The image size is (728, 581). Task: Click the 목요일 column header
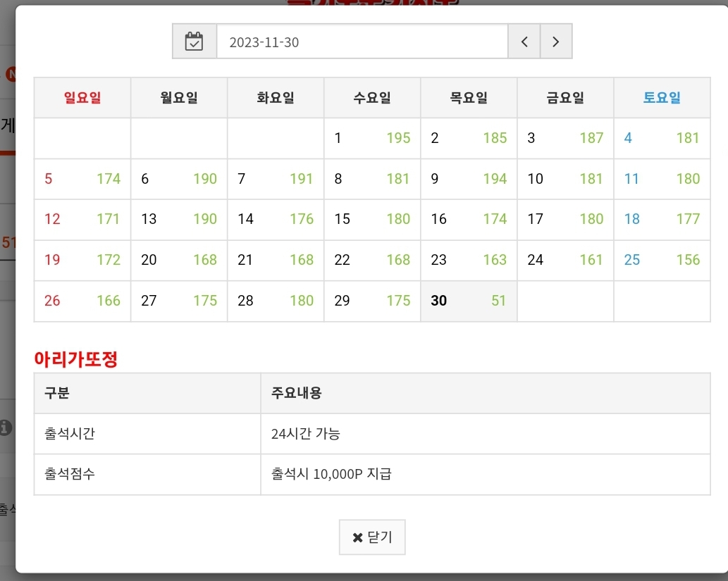[469, 98]
